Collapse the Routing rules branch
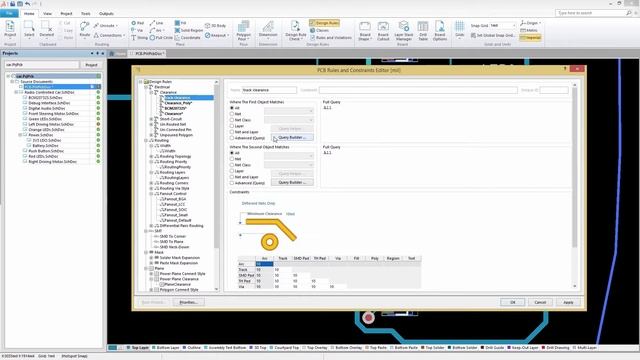Viewport: 640px width, 360px height. tap(146, 140)
